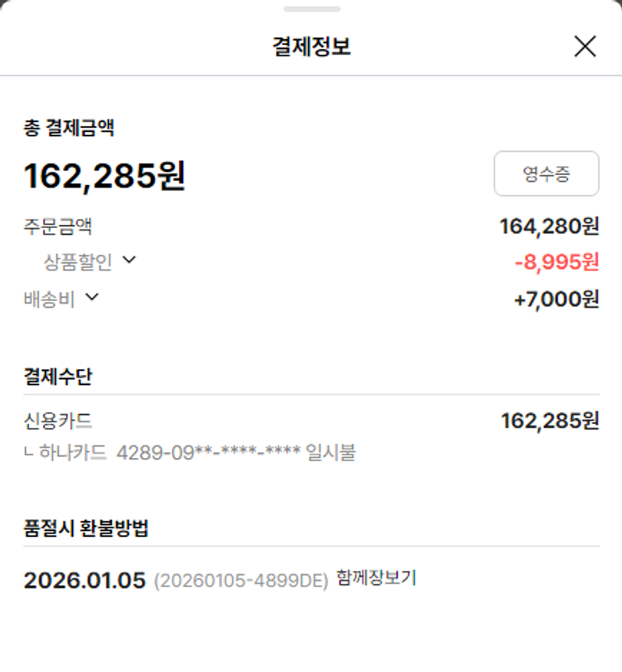Viewport: 622px width, 672px height.
Task: Click the 함께장보기 text
Action: pos(377,578)
